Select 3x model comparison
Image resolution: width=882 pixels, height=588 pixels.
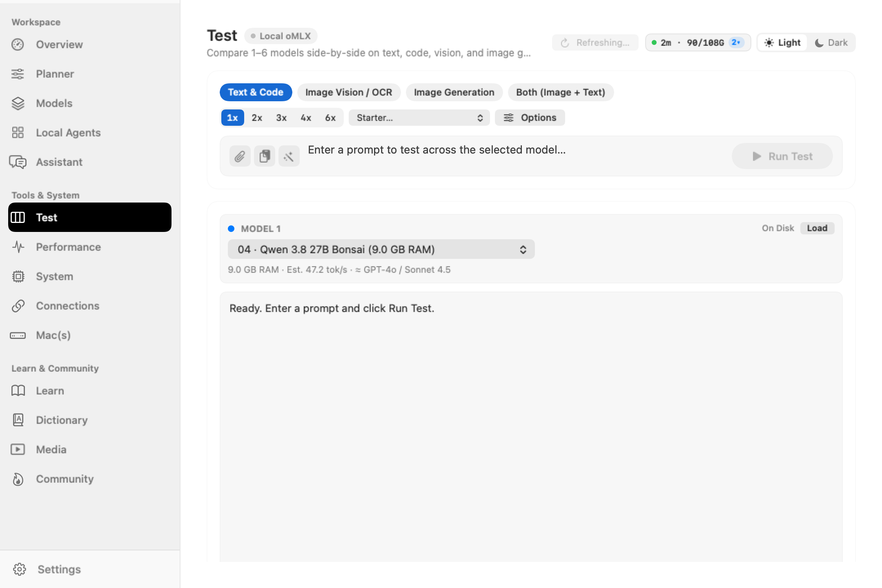coord(281,118)
